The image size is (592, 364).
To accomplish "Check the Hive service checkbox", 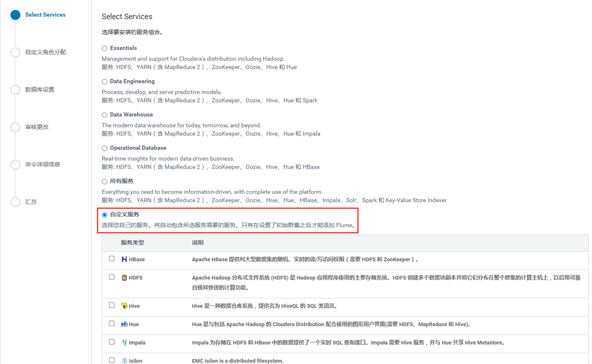I will [112, 305].
